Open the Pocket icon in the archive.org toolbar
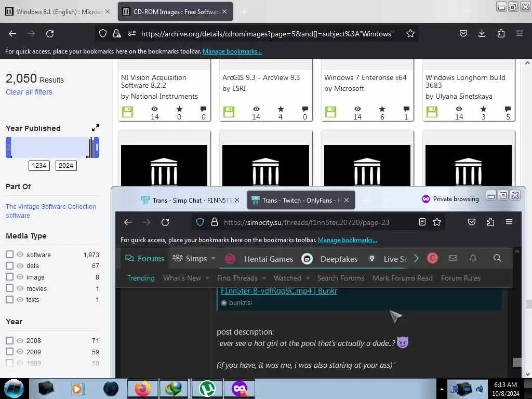 [463, 33]
